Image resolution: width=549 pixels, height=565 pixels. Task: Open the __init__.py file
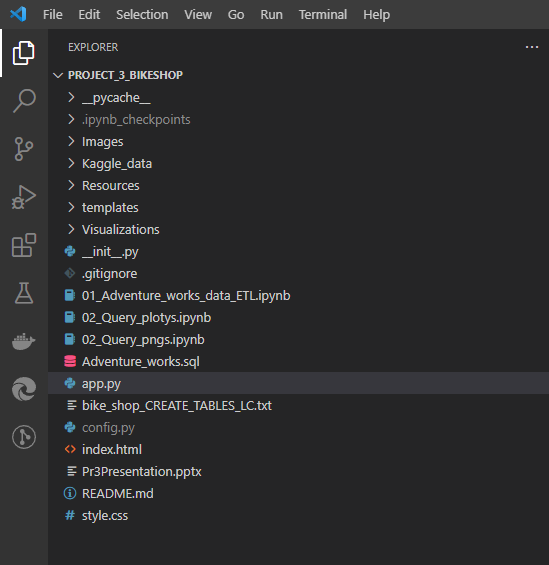[110, 252]
